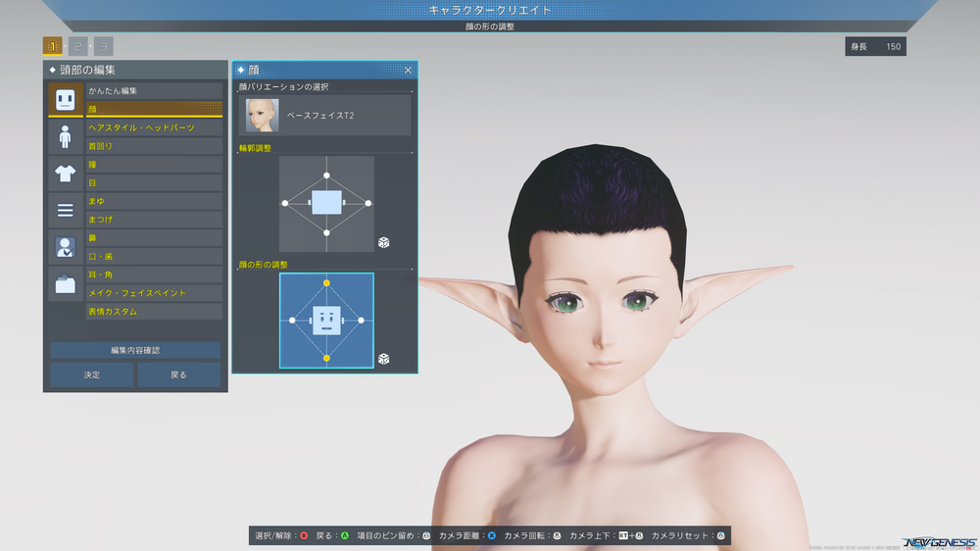
Task: Click bottom yellow handle of 顔の形の調整 pad
Action: point(326,359)
